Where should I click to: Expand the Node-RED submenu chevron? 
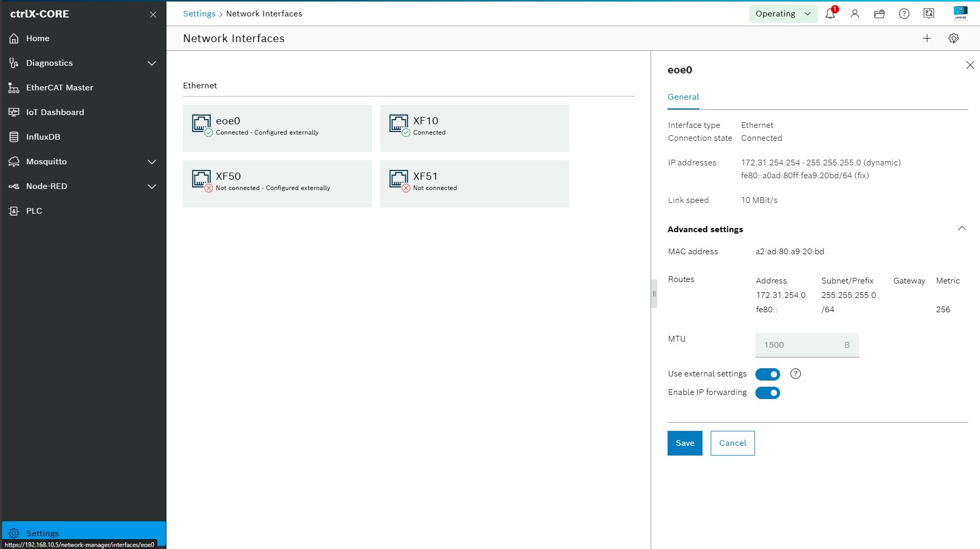tap(152, 186)
